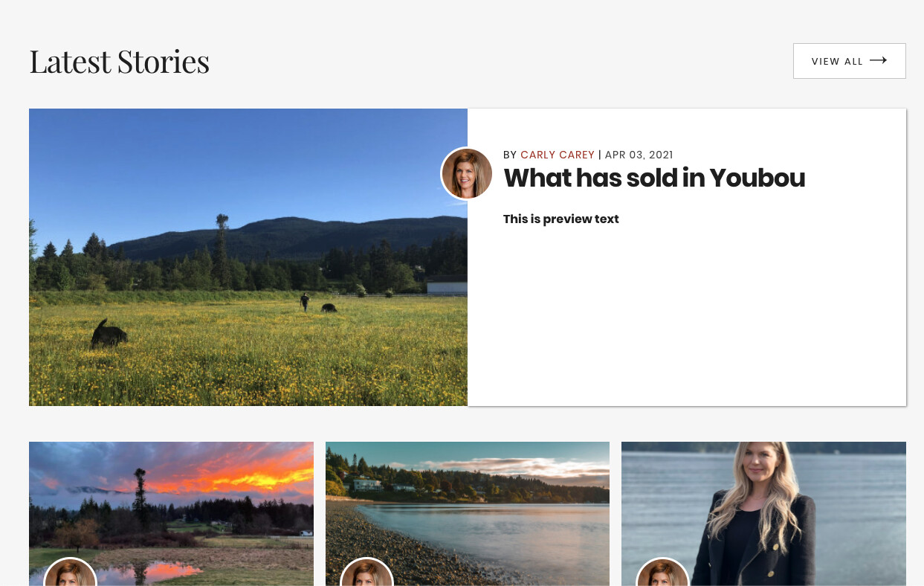Click the author avatar beside the featured story
Image resolution: width=924 pixels, height=586 pixels.
(467, 173)
